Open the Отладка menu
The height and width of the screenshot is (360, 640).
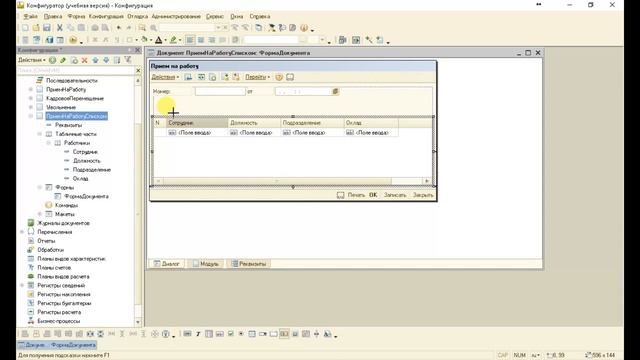point(138,17)
